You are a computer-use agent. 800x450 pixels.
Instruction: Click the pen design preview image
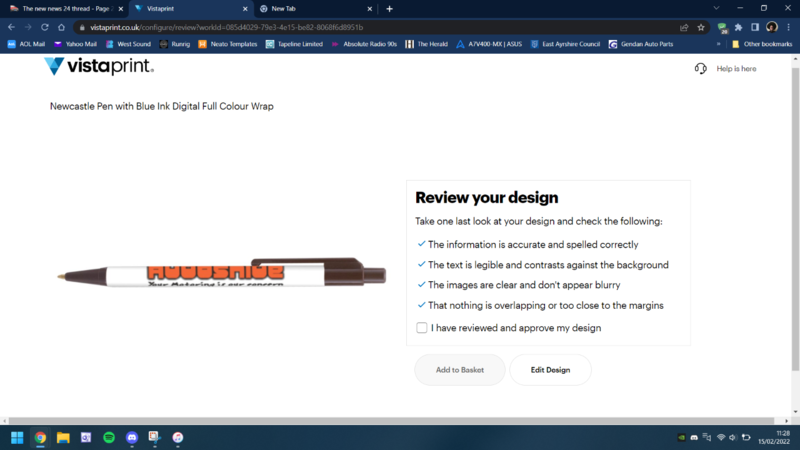point(222,273)
